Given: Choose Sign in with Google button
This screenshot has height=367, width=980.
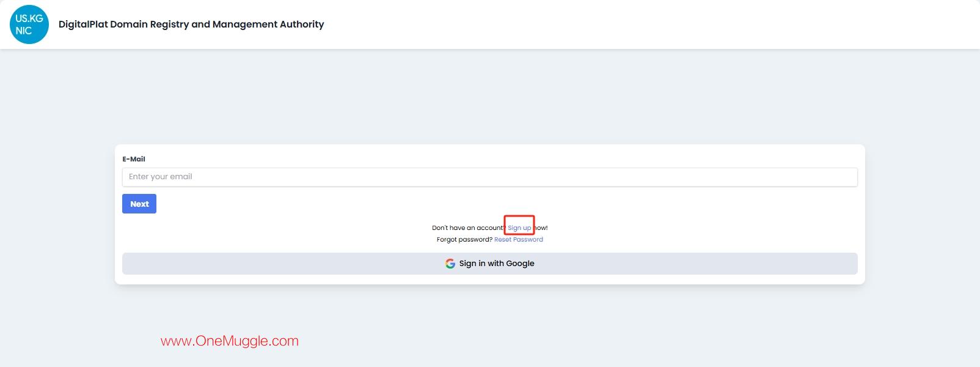Looking at the screenshot, I should [x=490, y=264].
